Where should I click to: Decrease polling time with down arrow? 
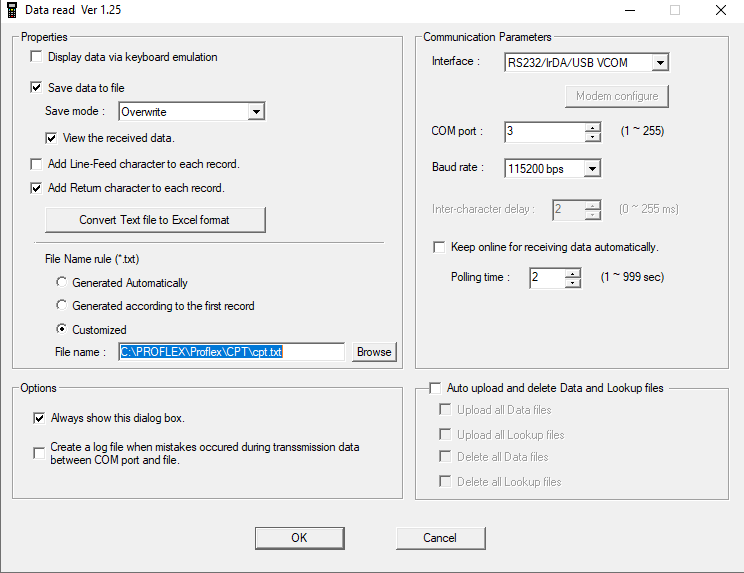coord(572,283)
